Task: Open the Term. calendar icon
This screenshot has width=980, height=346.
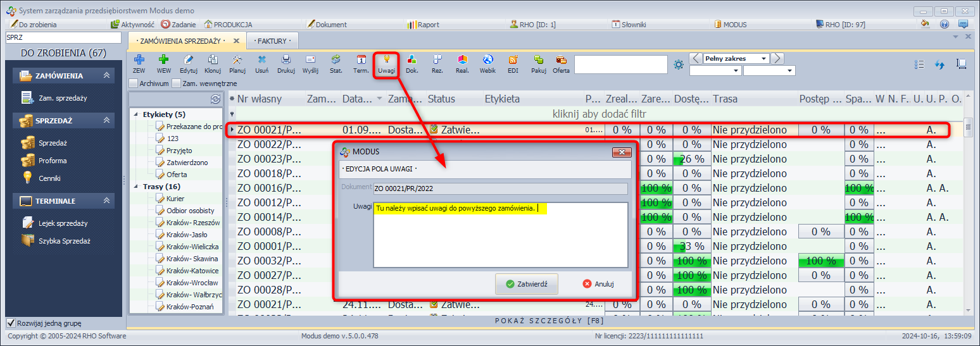Action: click(x=361, y=63)
